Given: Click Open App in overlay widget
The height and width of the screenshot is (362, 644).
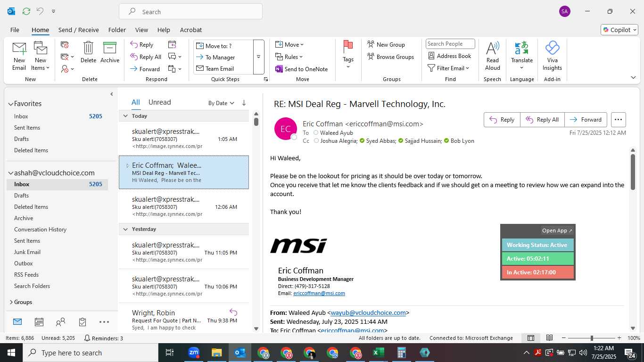Looking at the screenshot, I should (557, 230).
